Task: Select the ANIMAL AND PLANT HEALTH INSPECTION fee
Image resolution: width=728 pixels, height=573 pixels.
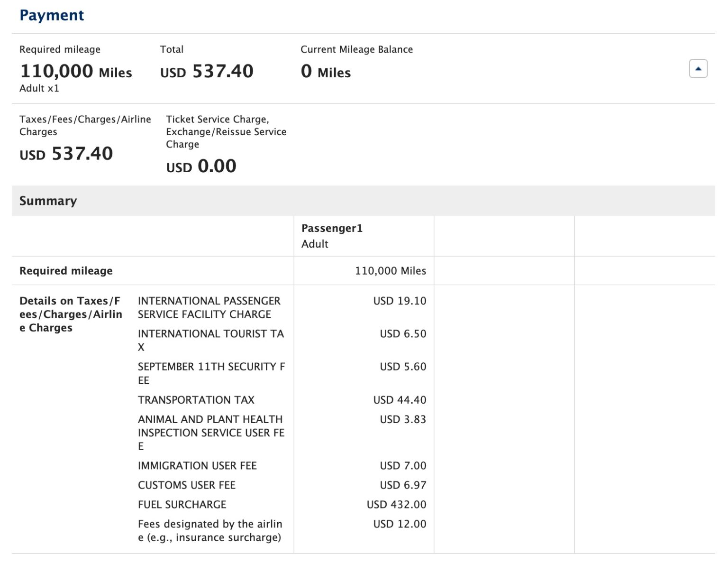Action: click(210, 432)
